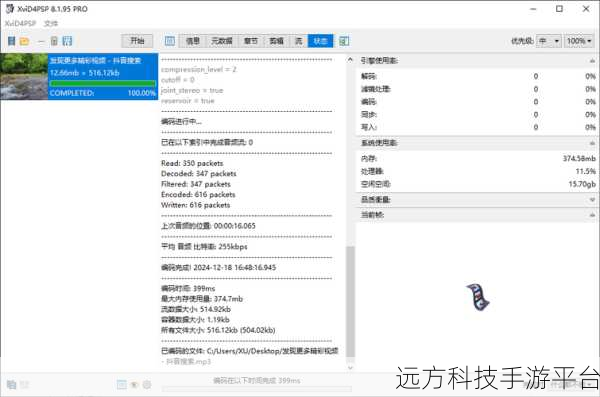Click the log scrollbar up arrow
The height and width of the screenshot is (397, 600).
(x=350, y=60)
